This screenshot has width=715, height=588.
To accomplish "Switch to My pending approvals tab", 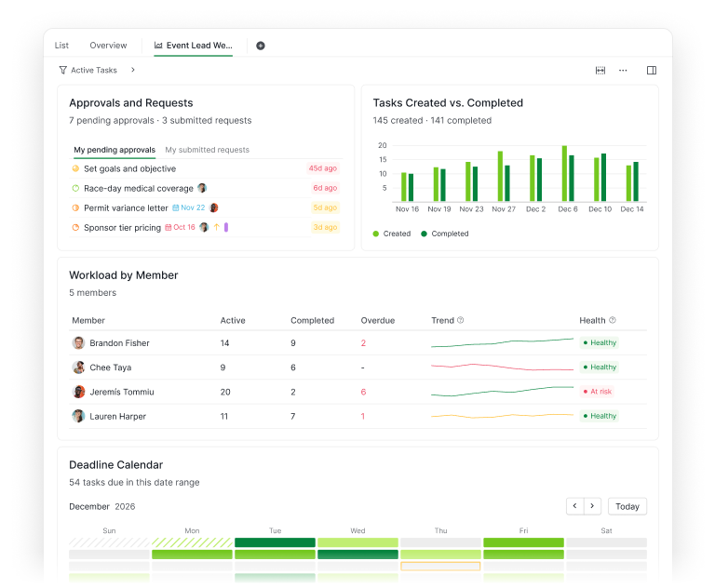I will pos(115,150).
